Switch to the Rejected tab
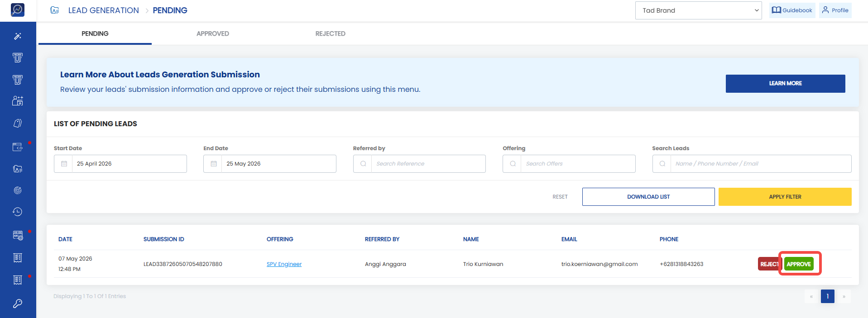The image size is (868, 318). click(x=331, y=33)
